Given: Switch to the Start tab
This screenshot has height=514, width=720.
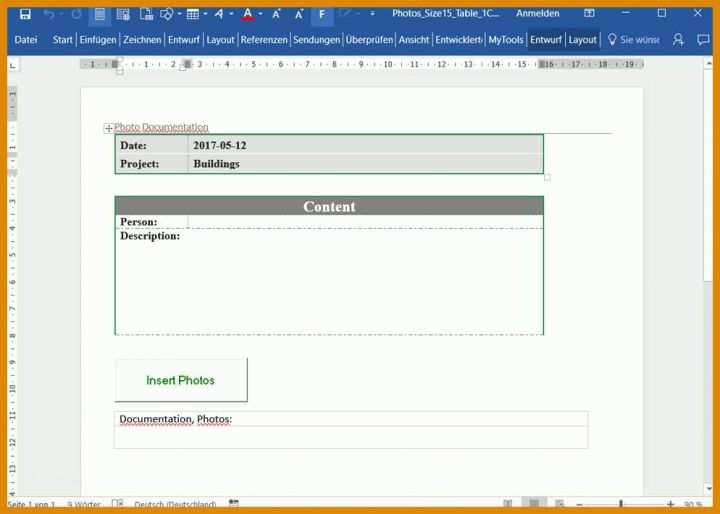Looking at the screenshot, I should pyautogui.click(x=62, y=40).
